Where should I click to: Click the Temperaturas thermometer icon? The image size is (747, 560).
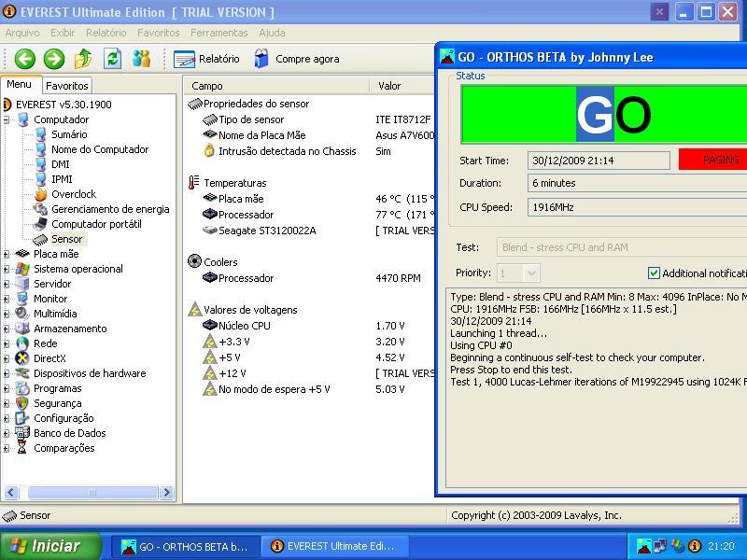tap(194, 182)
